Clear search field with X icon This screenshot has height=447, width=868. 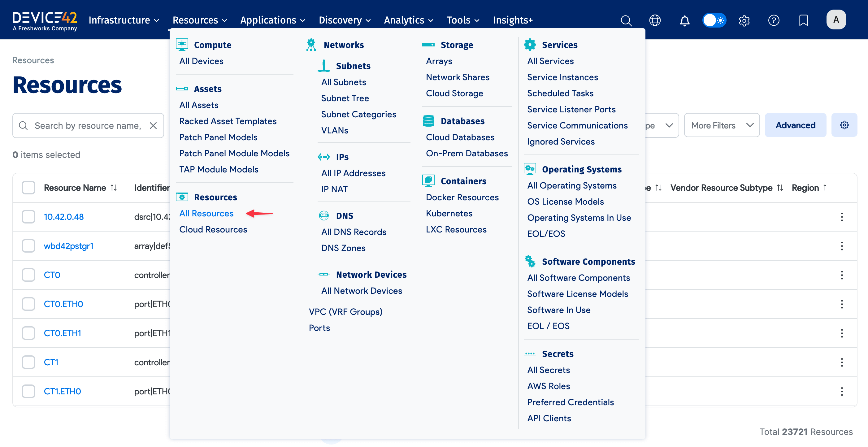tap(153, 126)
